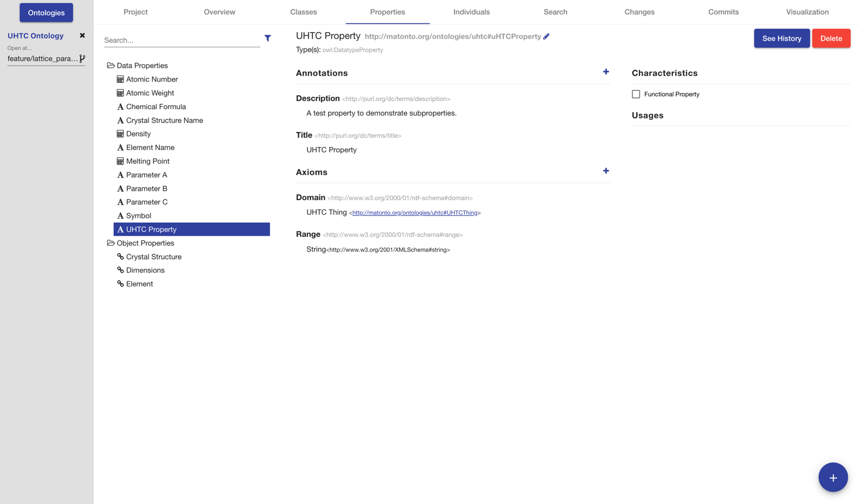Select the Atomic Number data property

[152, 79]
